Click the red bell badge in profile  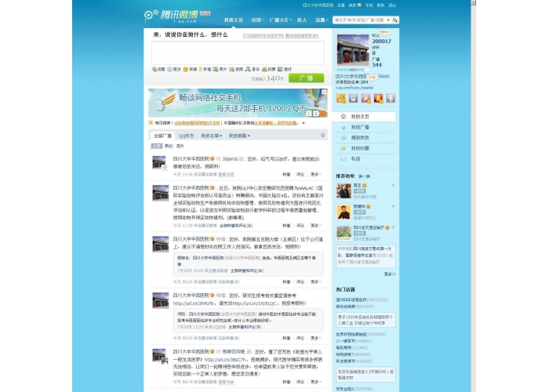(378, 98)
